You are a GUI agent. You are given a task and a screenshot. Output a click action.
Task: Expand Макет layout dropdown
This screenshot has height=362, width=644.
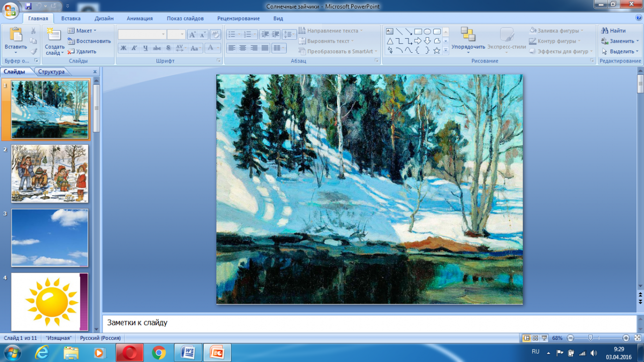coord(82,31)
